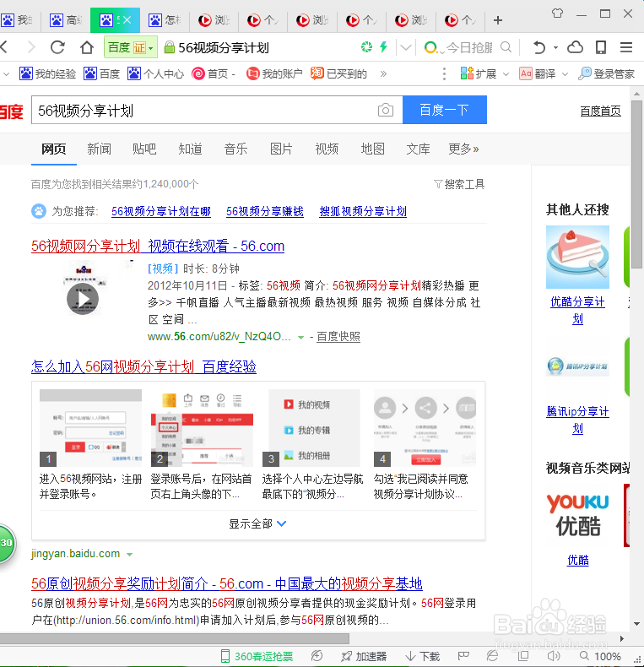
Task: Select the 贴吧 search category
Action: point(144,149)
